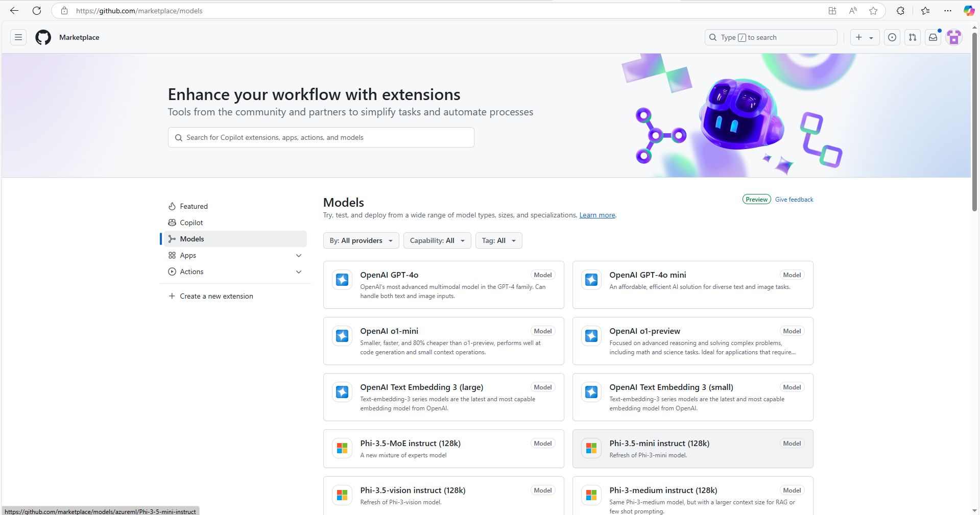Focus the Marketplace extensions search field
The height and width of the screenshot is (515, 980).
(x=321, y=137)
